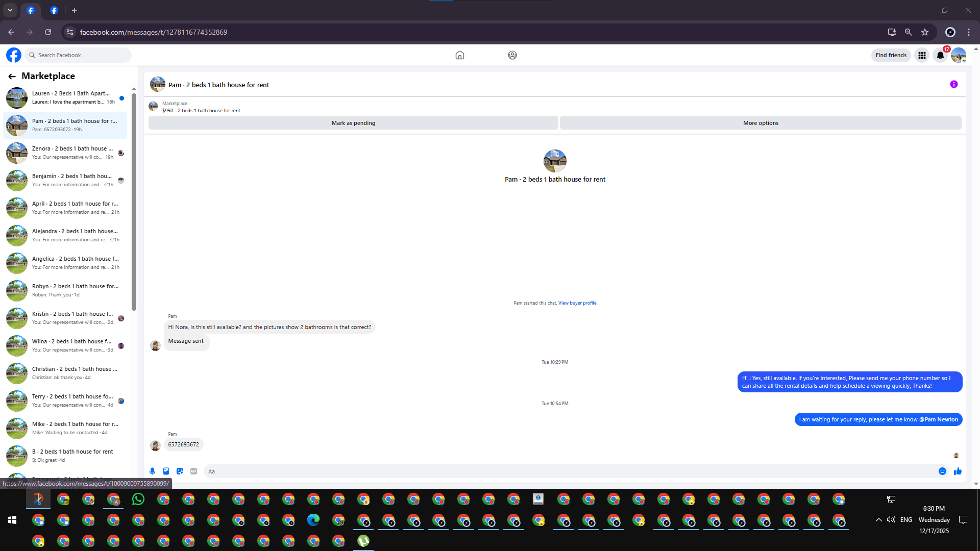Image resolution: width=980 pixels, height=551 pixels.
Task: Open the Facebook menu grid icon
Action: pyautogui.click(x=922, y=56)
